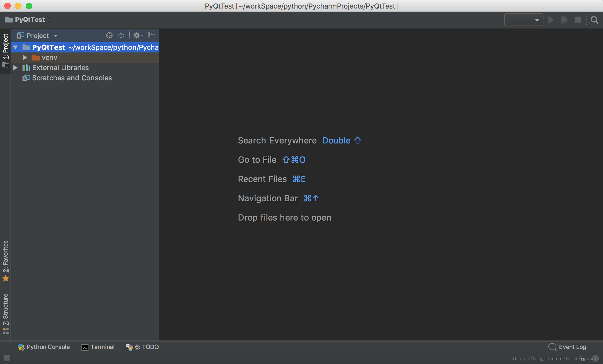Open the Project view type dropdown
The width and height of the screenshot is (603, 364).
click(56, 36)
